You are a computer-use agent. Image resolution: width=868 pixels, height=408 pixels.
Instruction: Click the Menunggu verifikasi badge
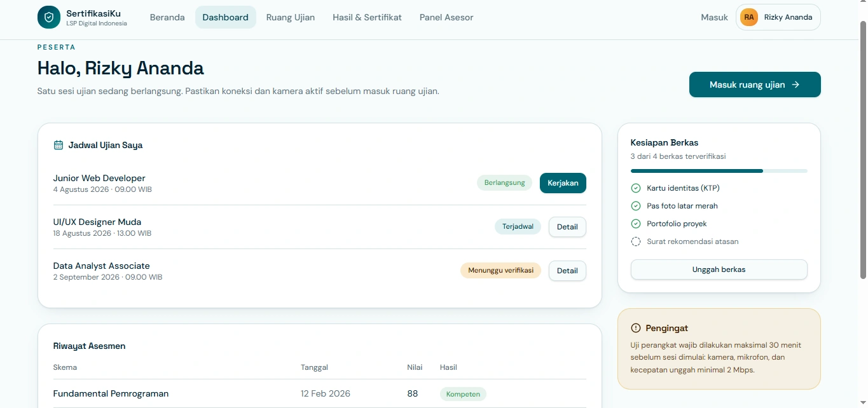click(x=500, y=271)
